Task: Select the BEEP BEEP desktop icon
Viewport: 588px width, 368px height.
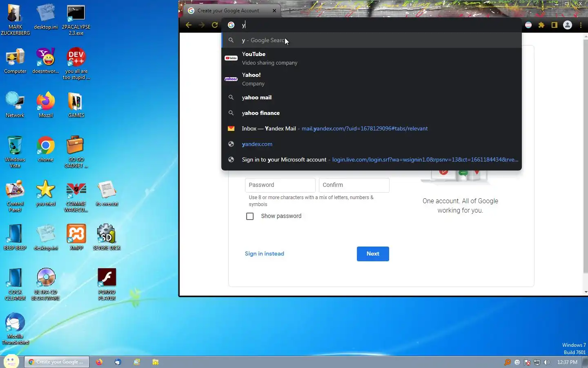Action: click(x=15, y=238)
